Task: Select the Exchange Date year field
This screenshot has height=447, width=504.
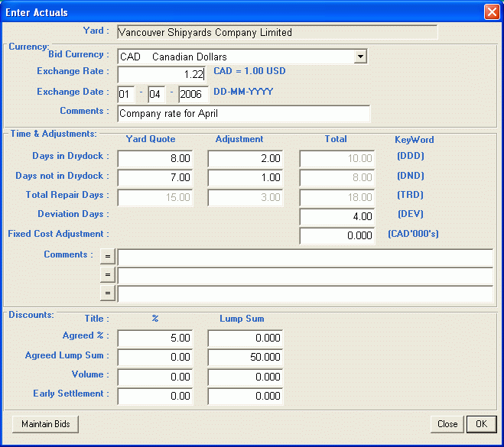Action: coord(193,94)
